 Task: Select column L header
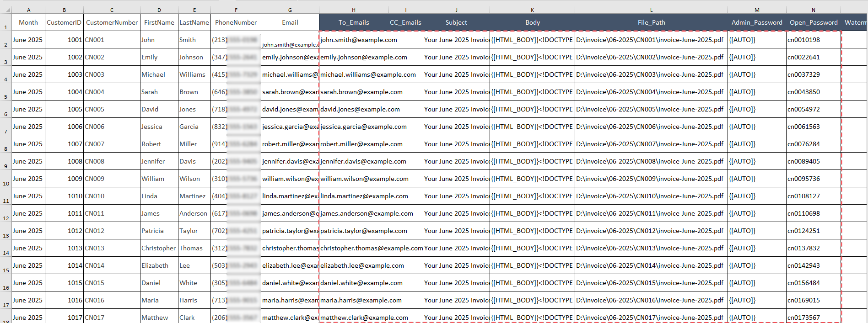tap(651, 10)
